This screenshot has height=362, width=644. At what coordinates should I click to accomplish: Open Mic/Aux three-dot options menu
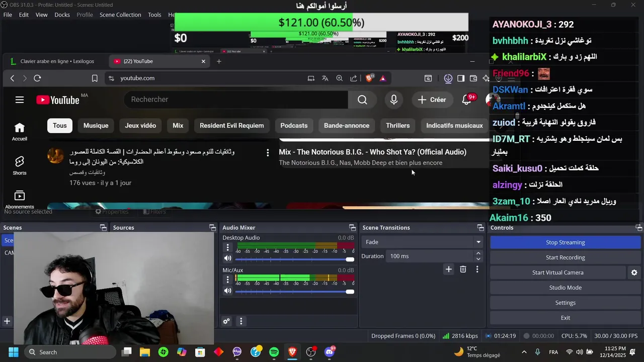pyautogui.click(x=227, y=280)
